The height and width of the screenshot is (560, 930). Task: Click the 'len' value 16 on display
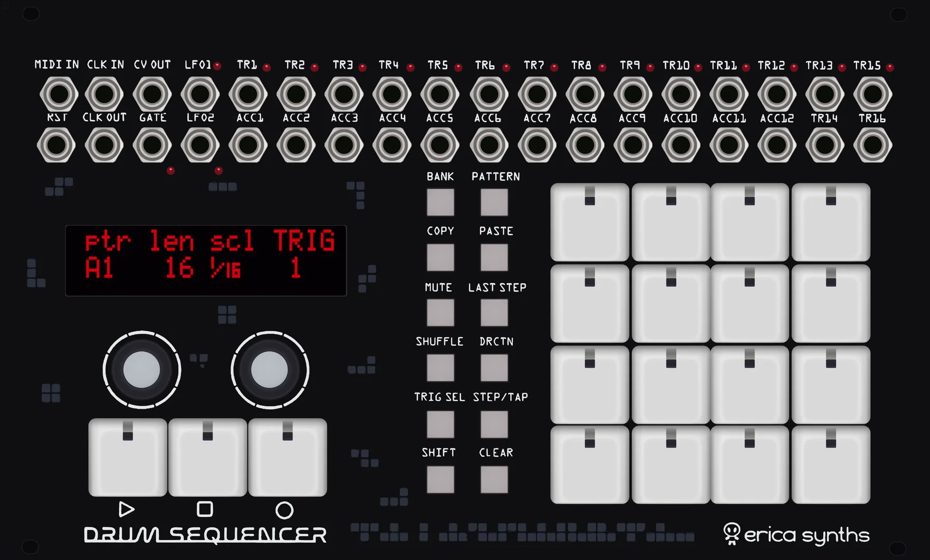179,268
